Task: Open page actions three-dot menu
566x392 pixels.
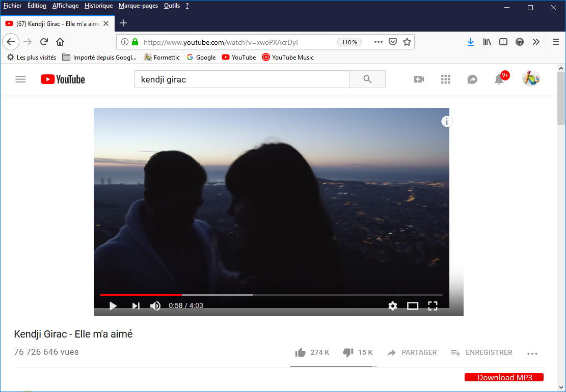Action: click(x=379, y=42)
